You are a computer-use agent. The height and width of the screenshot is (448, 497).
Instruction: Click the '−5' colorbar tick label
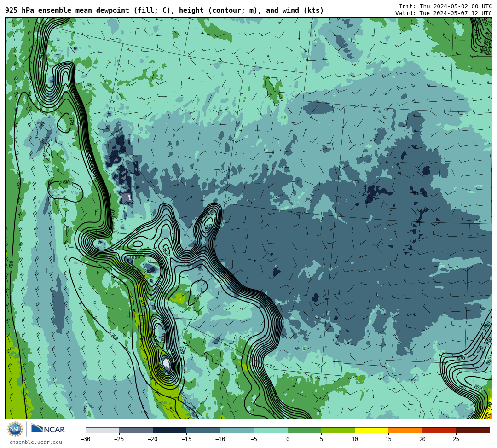point(254,439)
